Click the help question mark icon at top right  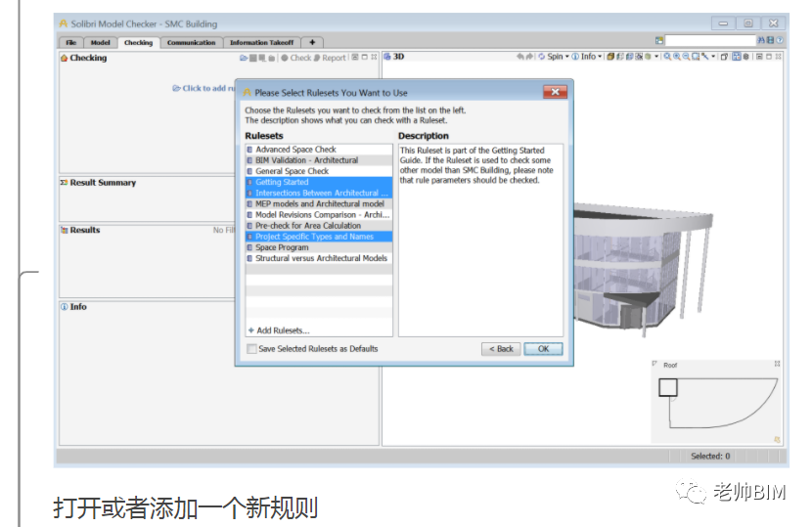click(780, 40)
